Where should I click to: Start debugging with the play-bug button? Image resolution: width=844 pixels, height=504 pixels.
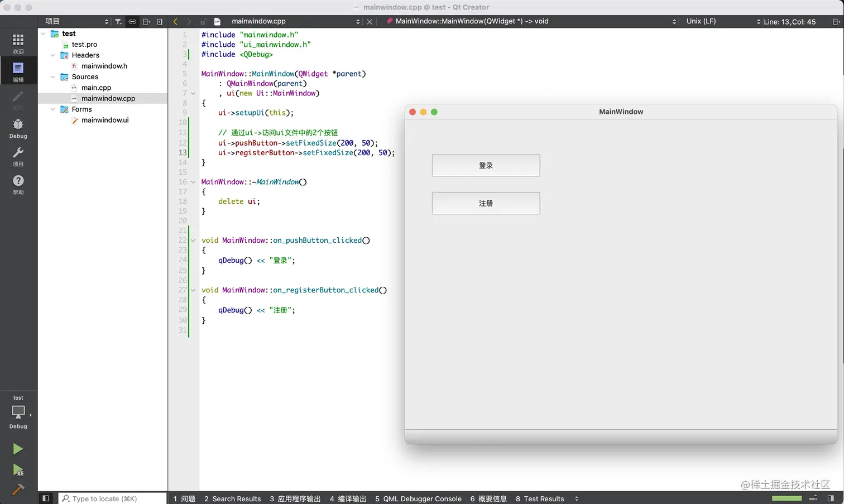(x=18, y=470)
